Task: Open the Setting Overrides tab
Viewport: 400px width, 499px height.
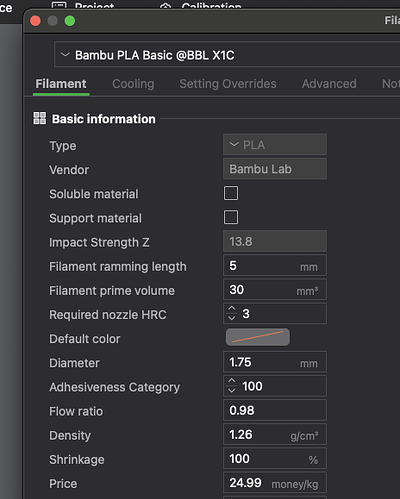Action: [228, 84]
